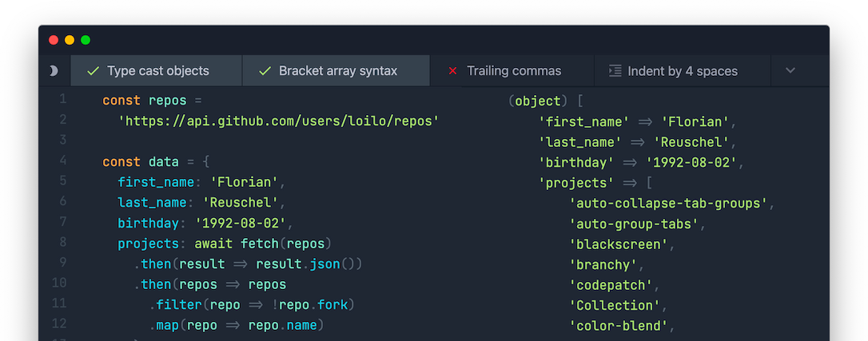Click first_name: 'Florian' in editor
This screenshot has height=341, width=868.
tap(201, 182)
